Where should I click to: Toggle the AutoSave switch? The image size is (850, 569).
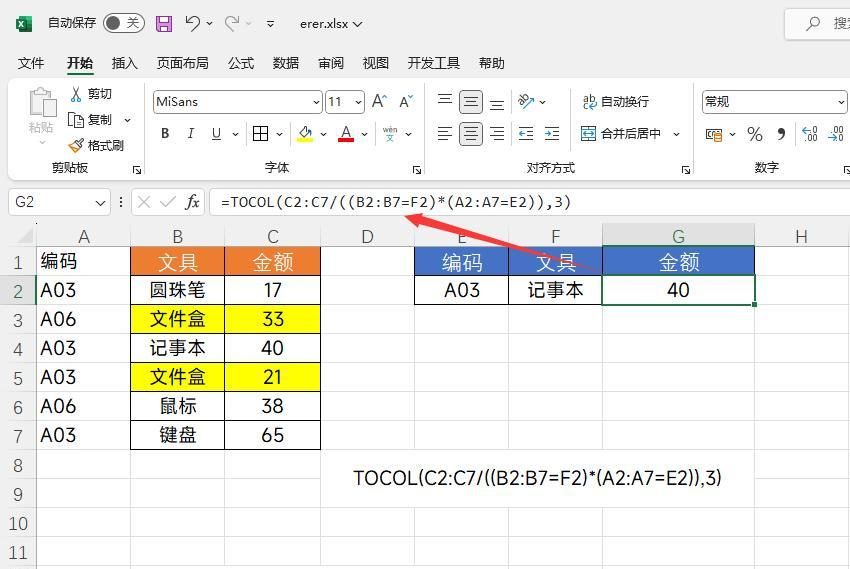(124, 23)
